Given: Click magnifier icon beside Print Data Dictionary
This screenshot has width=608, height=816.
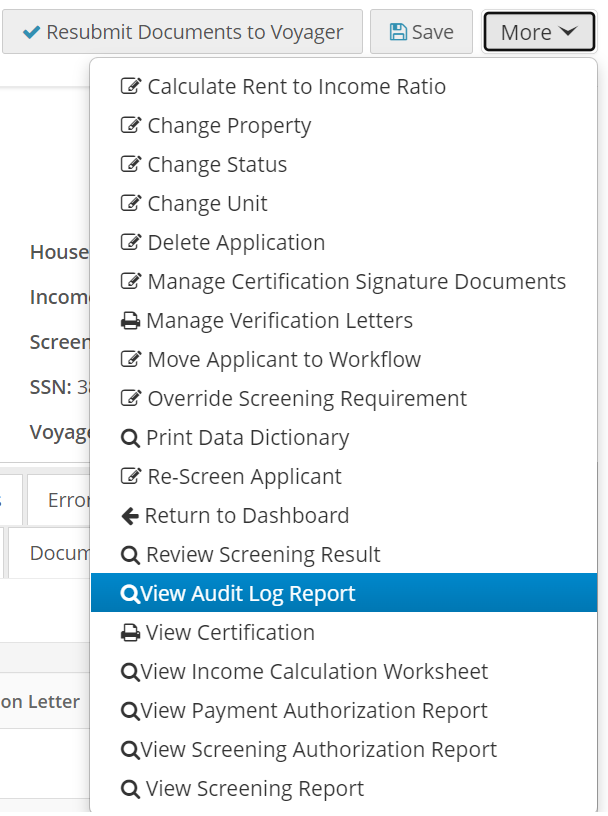Looking at the screenshot, I should (130, 438).
